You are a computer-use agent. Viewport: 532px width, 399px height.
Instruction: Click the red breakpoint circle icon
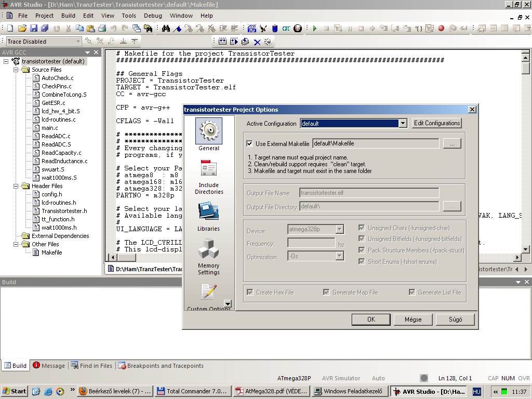441,29
